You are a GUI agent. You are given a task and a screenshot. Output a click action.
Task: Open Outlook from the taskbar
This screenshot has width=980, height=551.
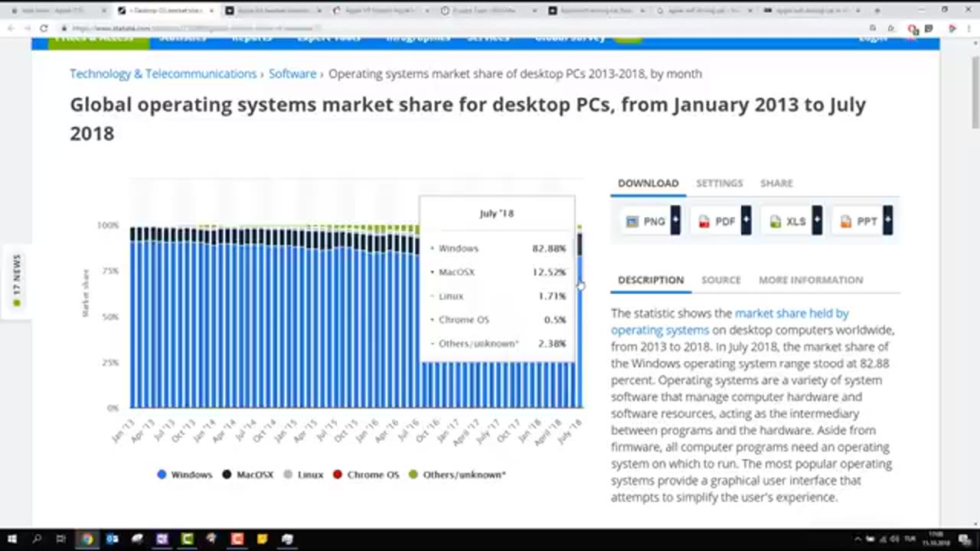click(x=113, y=539)
